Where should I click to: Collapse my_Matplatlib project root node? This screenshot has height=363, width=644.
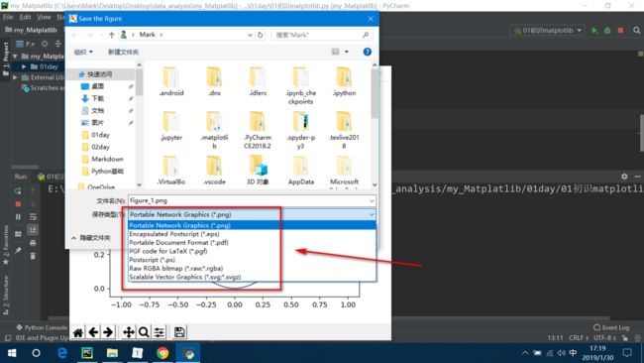pyautogui.click(x=15, y=56)
